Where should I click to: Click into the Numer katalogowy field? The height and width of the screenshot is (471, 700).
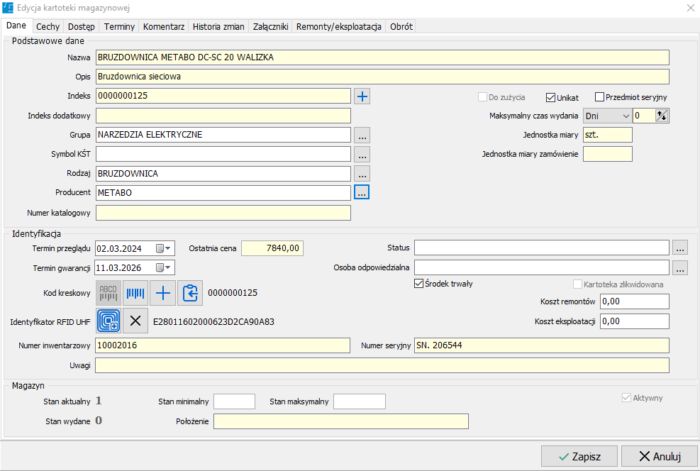[223, 212]
